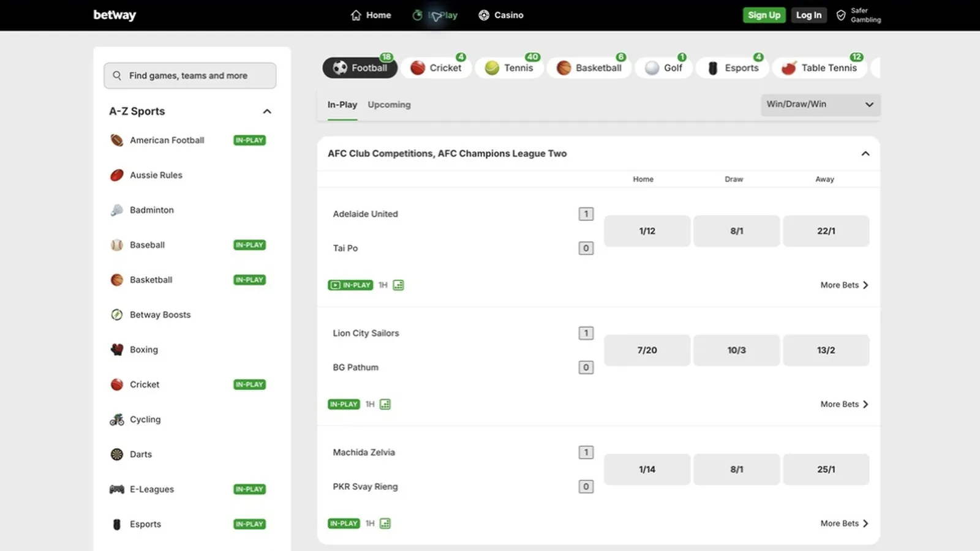Click the Sign Up button

click(764, 15)
